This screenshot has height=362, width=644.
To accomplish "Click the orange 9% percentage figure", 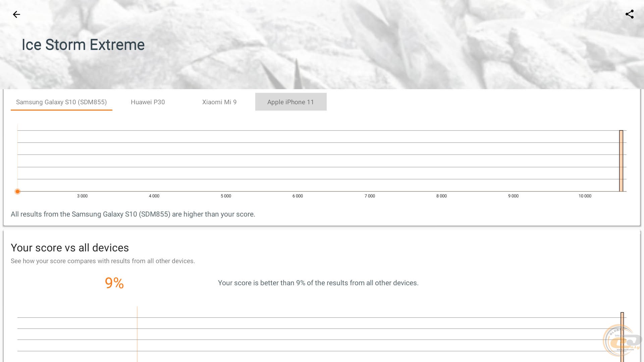I will [114, 283].
